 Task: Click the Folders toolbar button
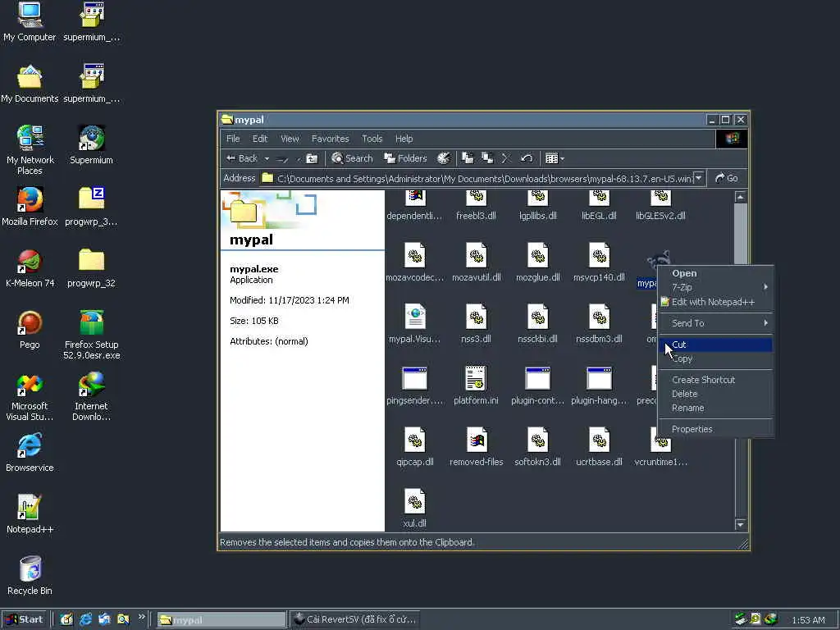pos(405,158)
